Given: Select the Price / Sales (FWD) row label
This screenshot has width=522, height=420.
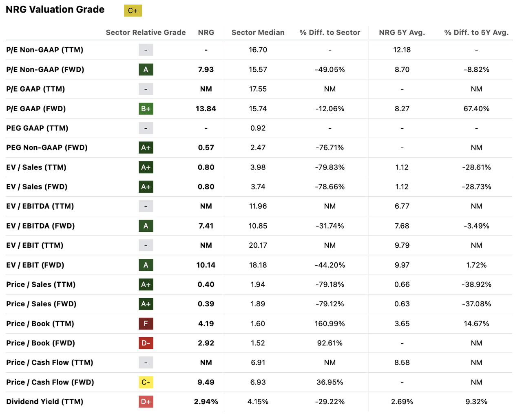Looking at the screenshot, I should [41, 304].
